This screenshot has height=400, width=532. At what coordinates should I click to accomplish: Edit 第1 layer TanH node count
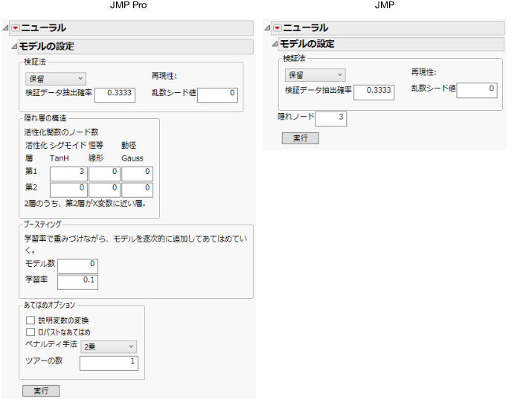(x=68, y=174)
